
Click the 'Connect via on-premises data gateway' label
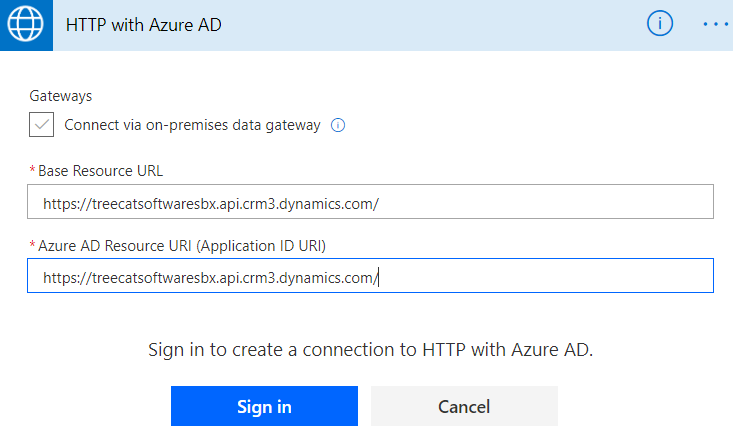192,126
